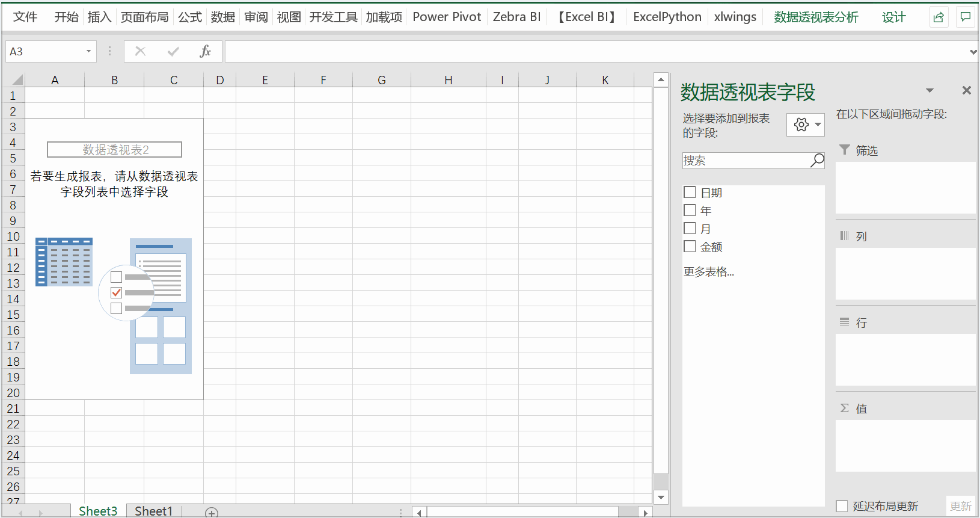Select row 10 header
This screenshot has width=980, height=518.
click(13, 236)
